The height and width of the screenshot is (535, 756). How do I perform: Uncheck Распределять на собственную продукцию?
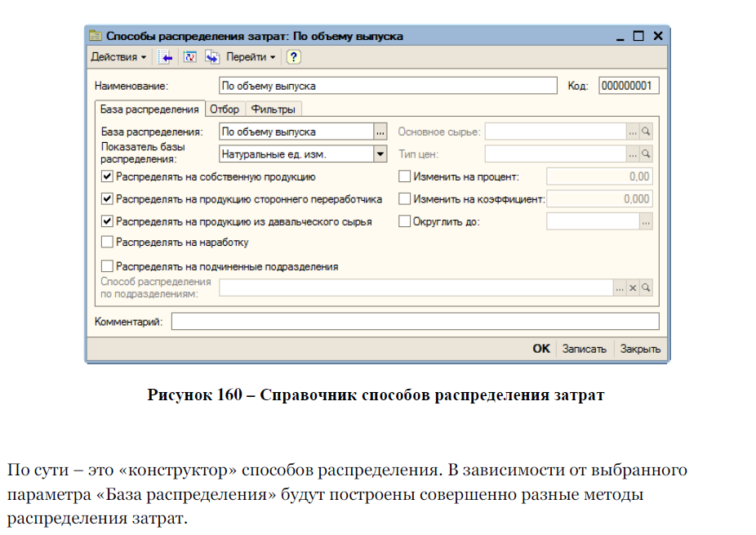[107, 176]
